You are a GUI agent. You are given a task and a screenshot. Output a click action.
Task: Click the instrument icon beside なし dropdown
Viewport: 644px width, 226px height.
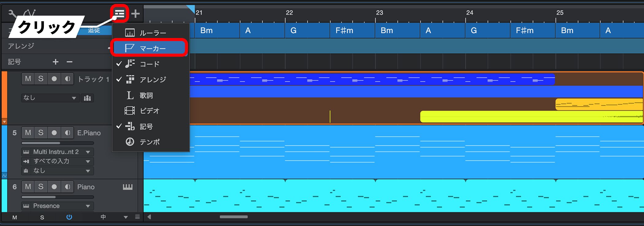click(x=87, y=98)
